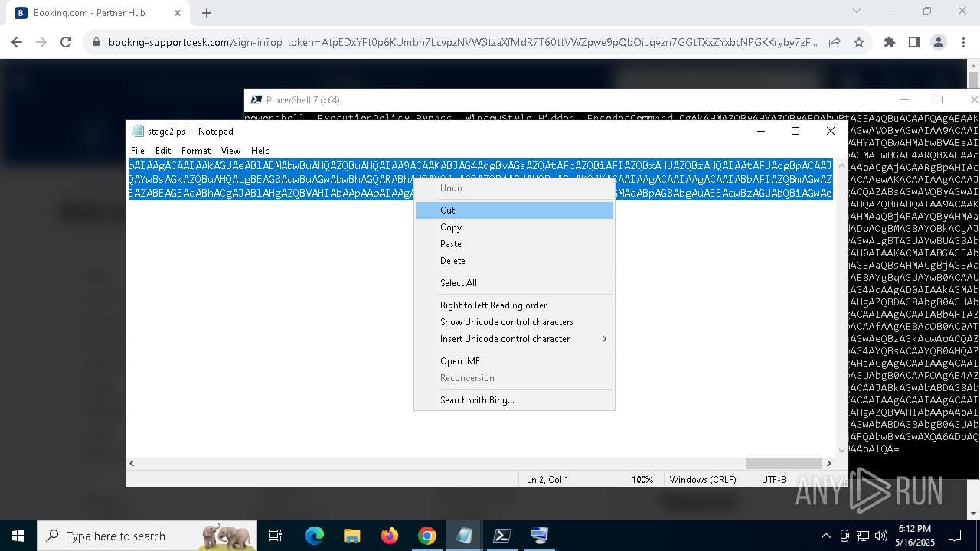Expand Insert Unicode control character submenu

pos(514,339)
